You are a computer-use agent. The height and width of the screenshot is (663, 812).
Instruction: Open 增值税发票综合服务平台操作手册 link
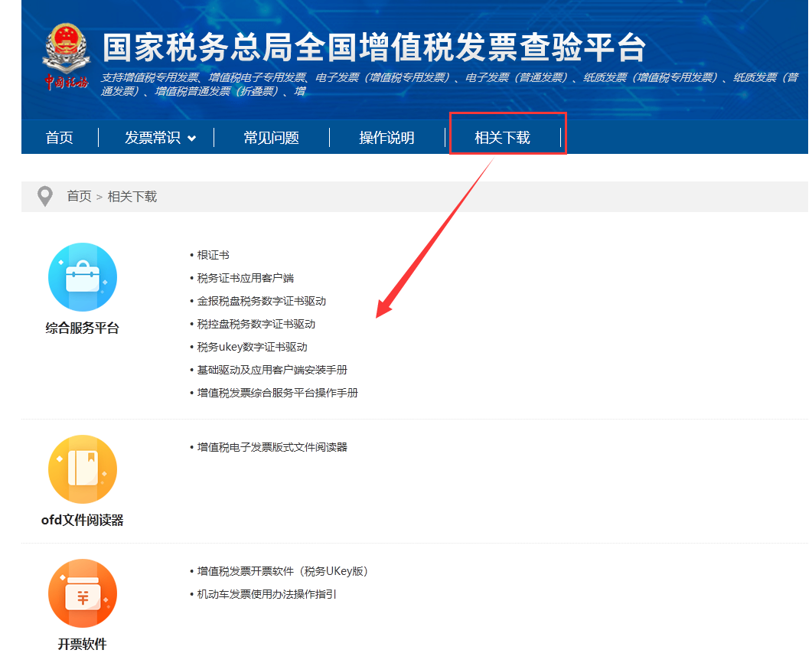(278, 393)
